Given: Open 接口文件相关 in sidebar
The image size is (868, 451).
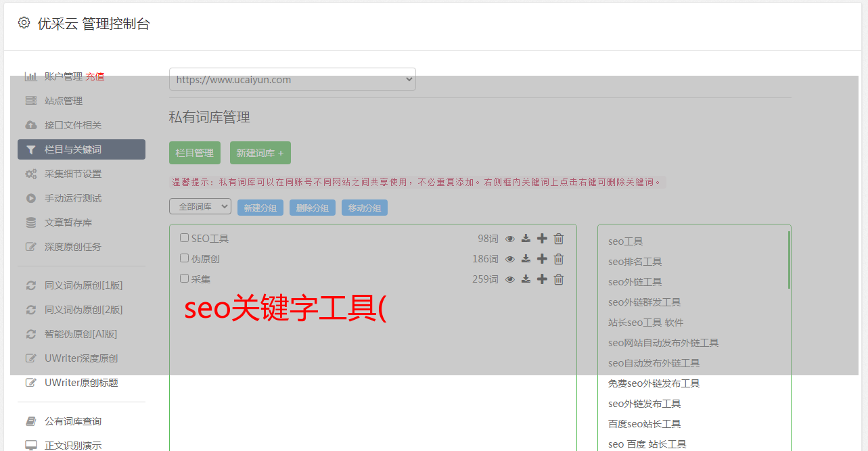Looking at the screenshot, I should click(x=73, y=125).
